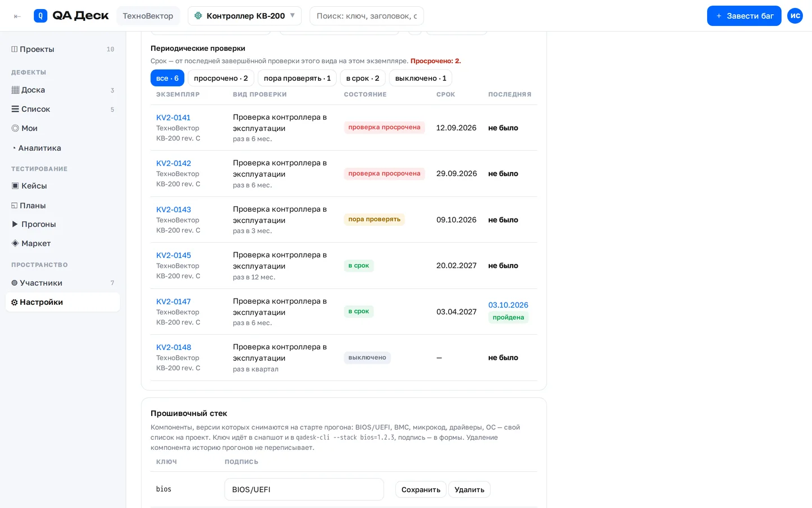This screenshot has height=508, width=812.
Task: Open the Доска board icon
Action: pyautogui.click(x=15, y=90)
